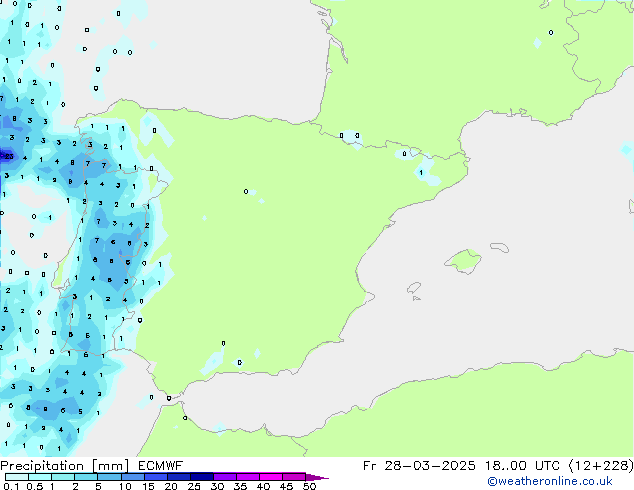Click the Menorca island outline
Screen dimensions: 634x490
(499, 247)
